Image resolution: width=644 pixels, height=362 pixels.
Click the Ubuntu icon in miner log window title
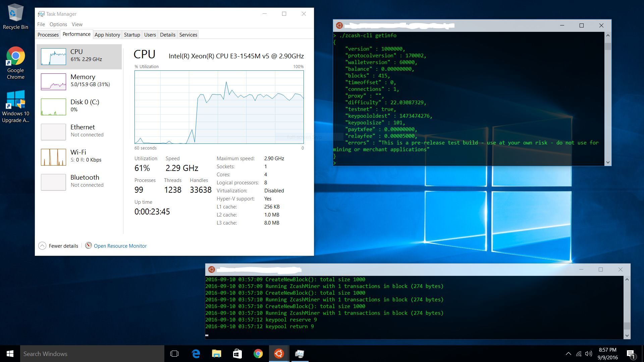[x=211, y=269]
